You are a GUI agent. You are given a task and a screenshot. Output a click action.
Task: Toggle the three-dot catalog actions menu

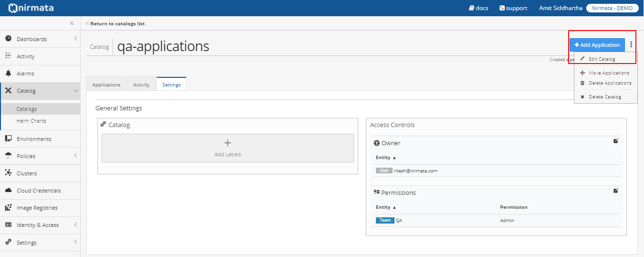click(x=631, y=44)
